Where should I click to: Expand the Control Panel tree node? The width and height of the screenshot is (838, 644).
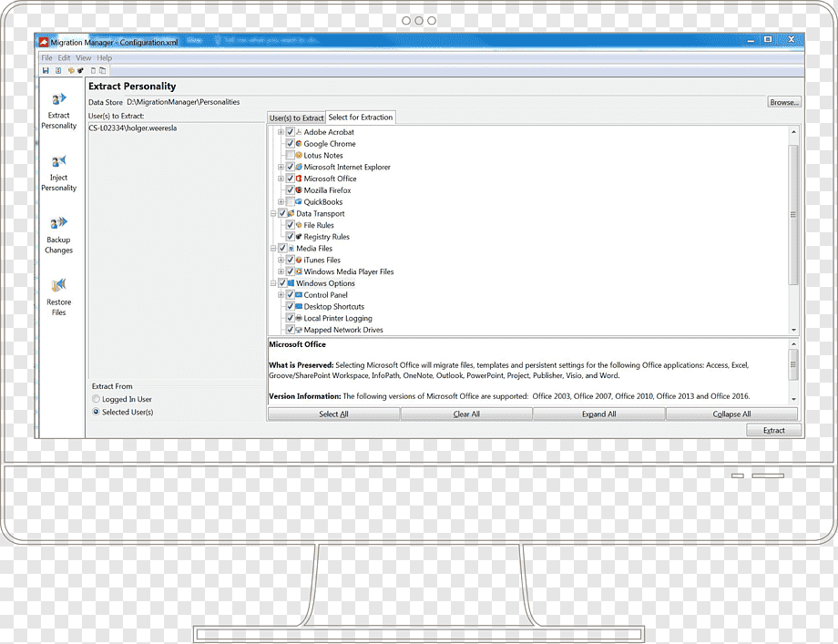click(x=281, y=295)
